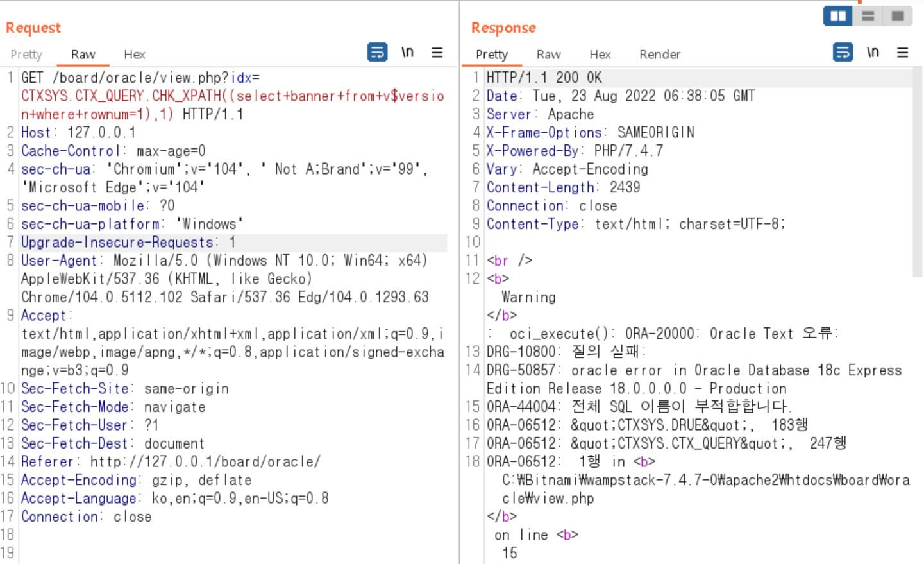Click Vary: Accept-Encoding response header

(x=567, y=169)
